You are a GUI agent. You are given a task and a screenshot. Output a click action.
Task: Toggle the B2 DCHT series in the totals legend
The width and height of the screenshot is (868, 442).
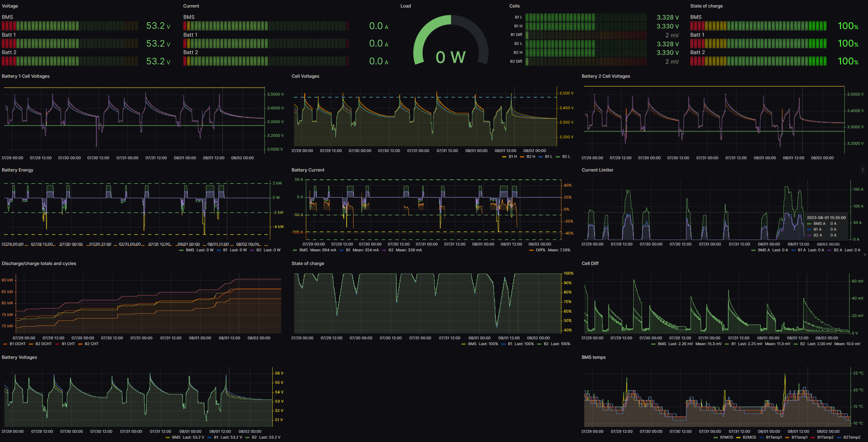[x=43, y=344]
